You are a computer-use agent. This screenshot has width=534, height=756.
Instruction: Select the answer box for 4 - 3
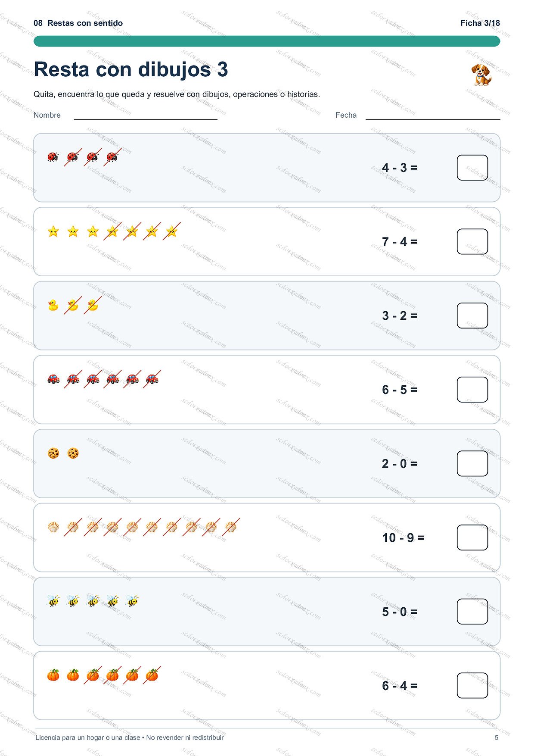(472, 168)
